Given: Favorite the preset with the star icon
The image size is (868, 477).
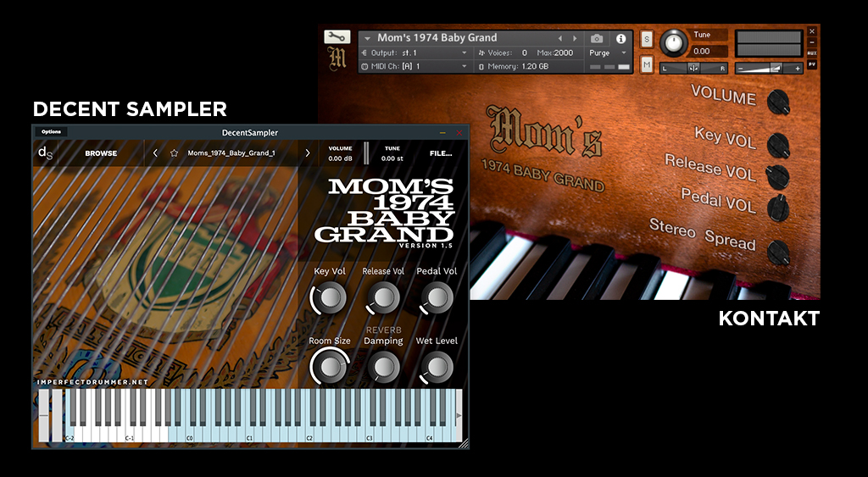Looking at the screenshot, I should click(x=175, y=153).
